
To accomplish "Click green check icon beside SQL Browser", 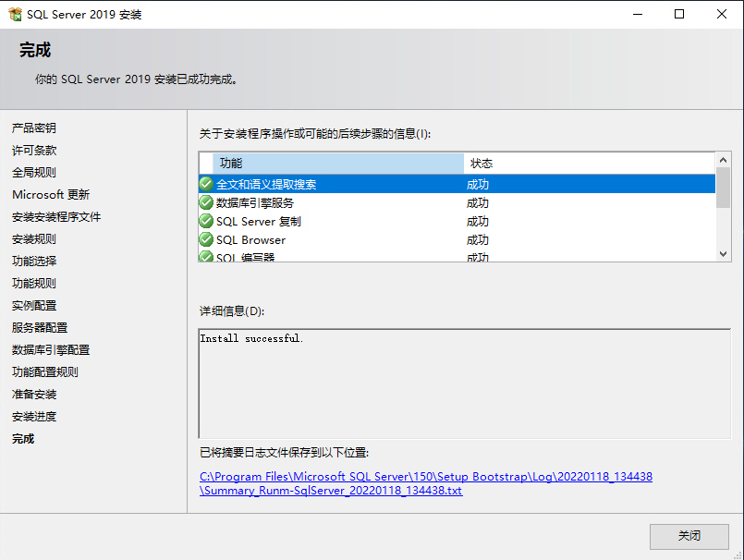I will click(206, 239).
